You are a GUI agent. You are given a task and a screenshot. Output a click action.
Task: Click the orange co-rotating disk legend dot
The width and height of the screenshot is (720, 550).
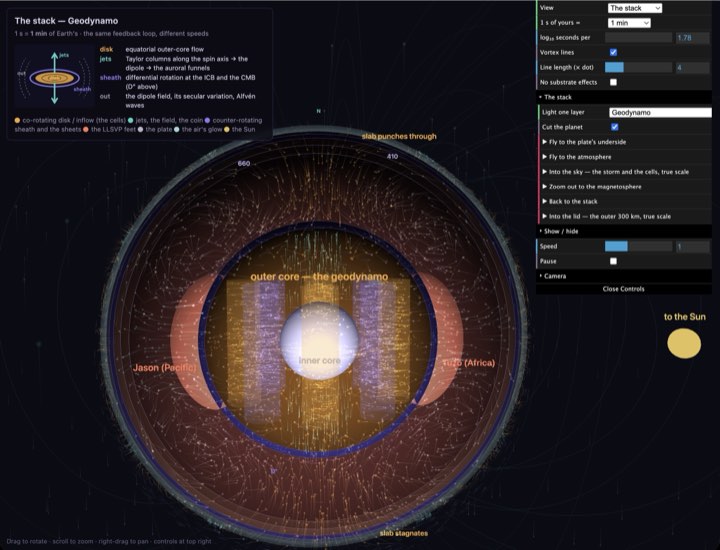17,120
